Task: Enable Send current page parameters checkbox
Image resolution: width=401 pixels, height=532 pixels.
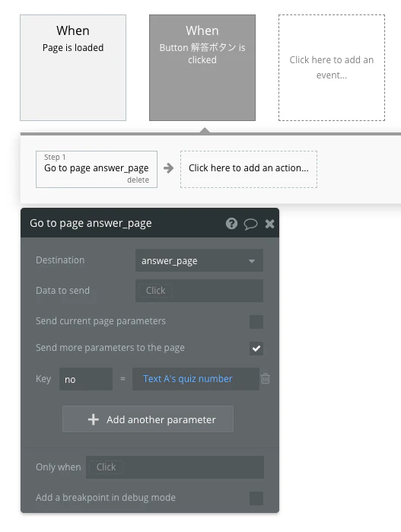Action: point(256,321)
